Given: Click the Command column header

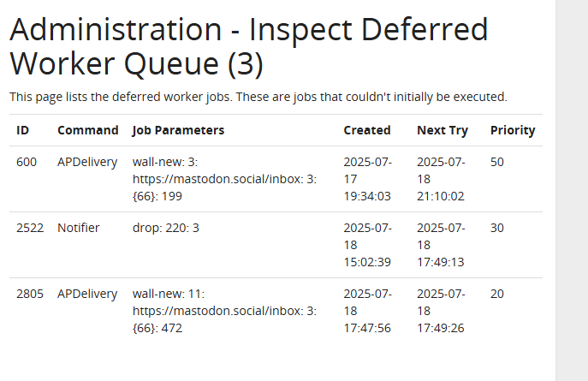Looking at the screenshot, I should [x=87, y=130].
